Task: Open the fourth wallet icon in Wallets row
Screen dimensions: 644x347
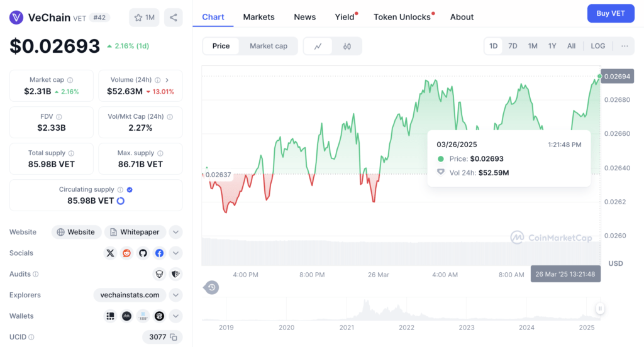Action: [x=159, y=316]
